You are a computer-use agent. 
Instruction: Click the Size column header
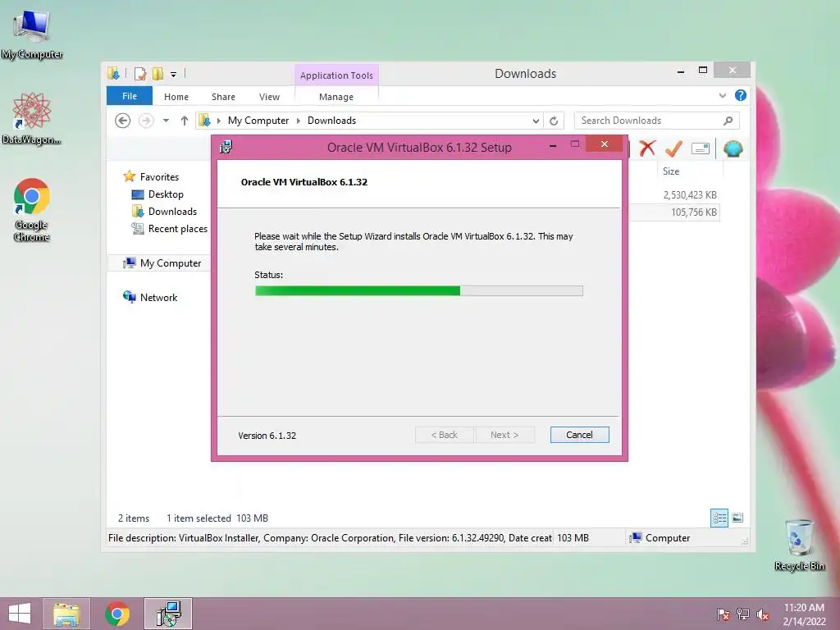(x=689, y=171)
